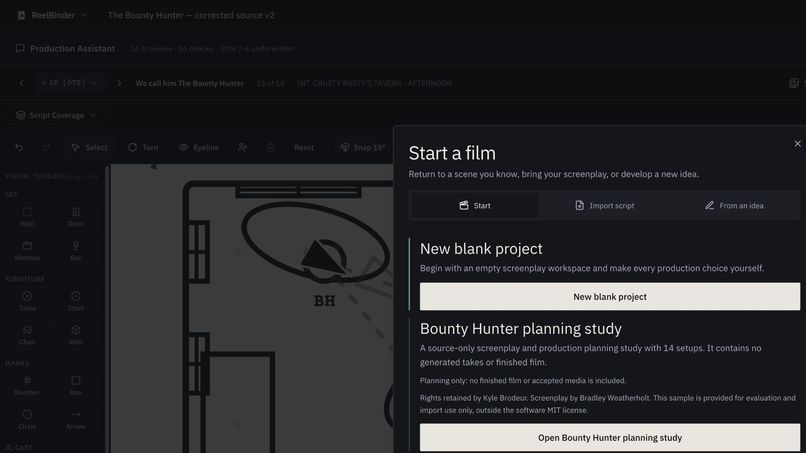Image resolution: width=806 pixels, height=453 pixels.
Task: Click 'INT. CRUSTY RUSTY'S TAVERN - AFTERNOON' scene heading
Action: (x=374, y=83)
